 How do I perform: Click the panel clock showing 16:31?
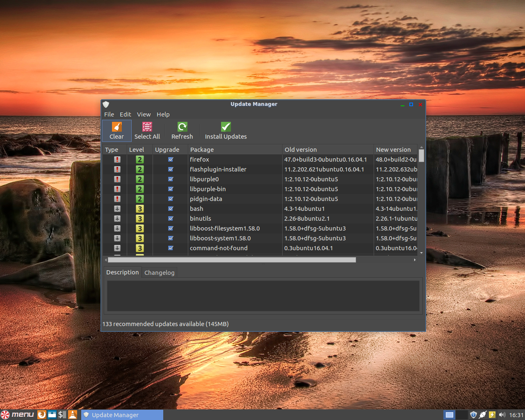tap(516, 415)
